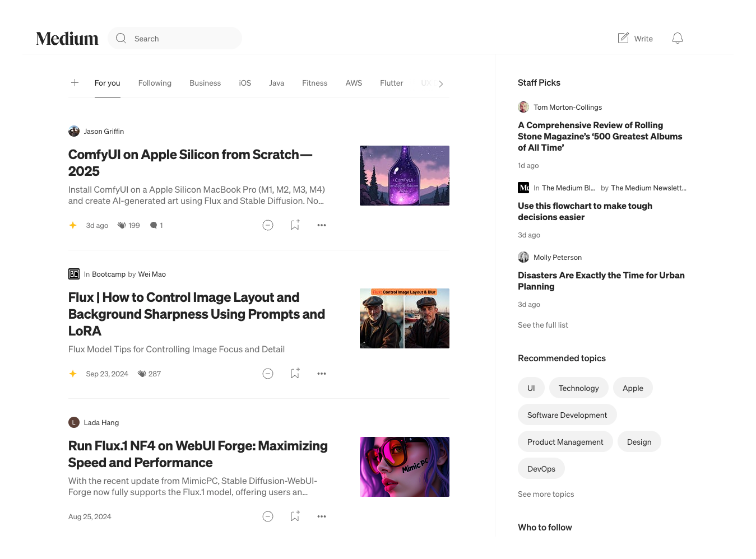Switch to the Following tab

tap(155, 83)
